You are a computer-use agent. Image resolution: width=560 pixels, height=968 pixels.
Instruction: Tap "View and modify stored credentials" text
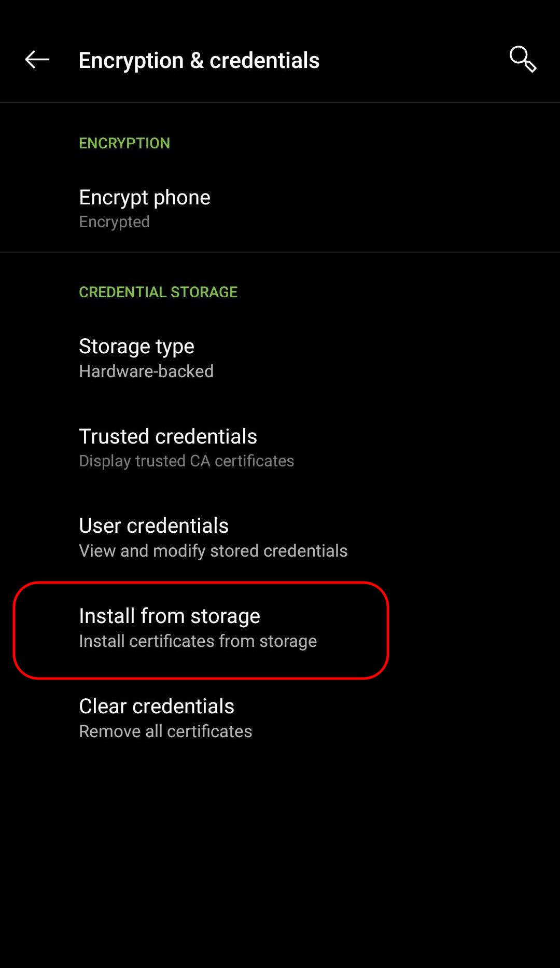[213, 551]
